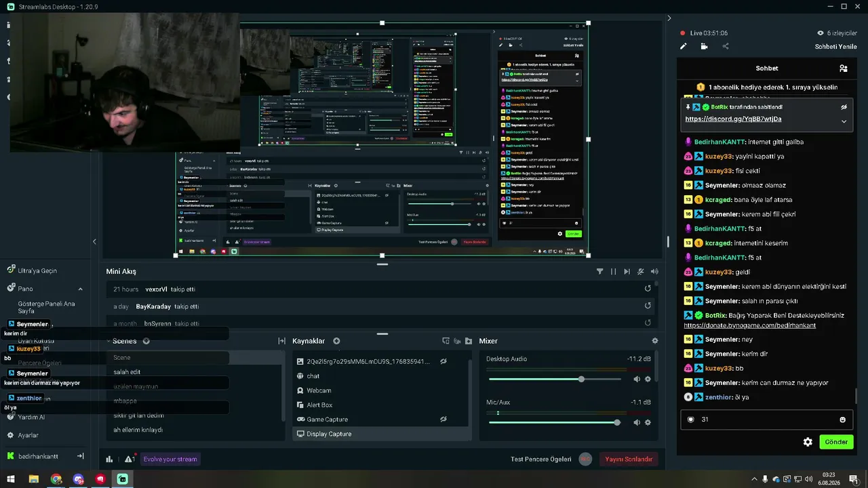Pause the Mini Akış alert queue
The height and width of the screenshot is (488, 868).
click(614, 272)
